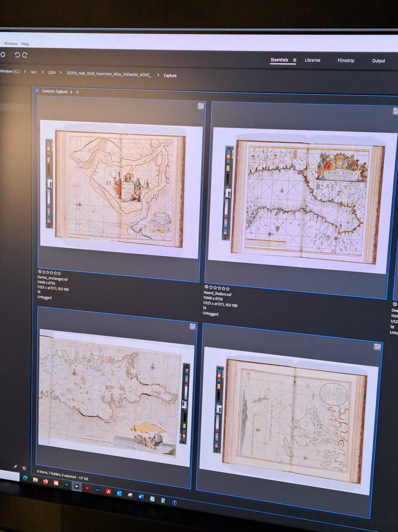This screenshot has height=532, width=398.
Task: Switch to the Filmstrip workspace
Action: coord(346,60)
